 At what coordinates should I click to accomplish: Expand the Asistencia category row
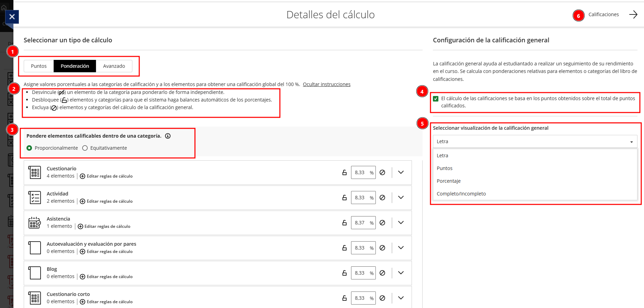[x=401, y=223]
